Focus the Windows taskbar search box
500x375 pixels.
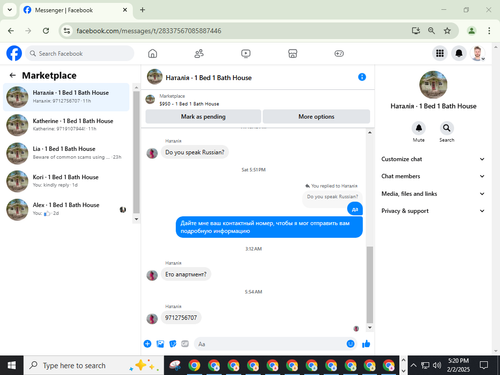[94, 365]
